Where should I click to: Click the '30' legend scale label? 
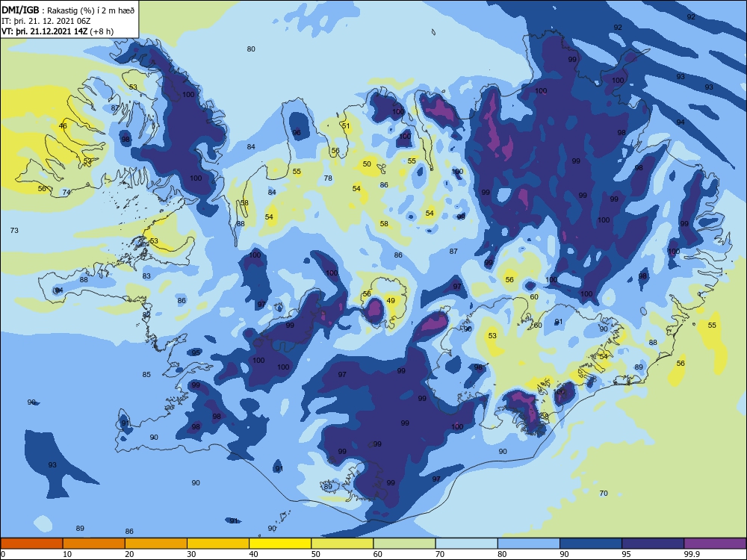point(191,554)
